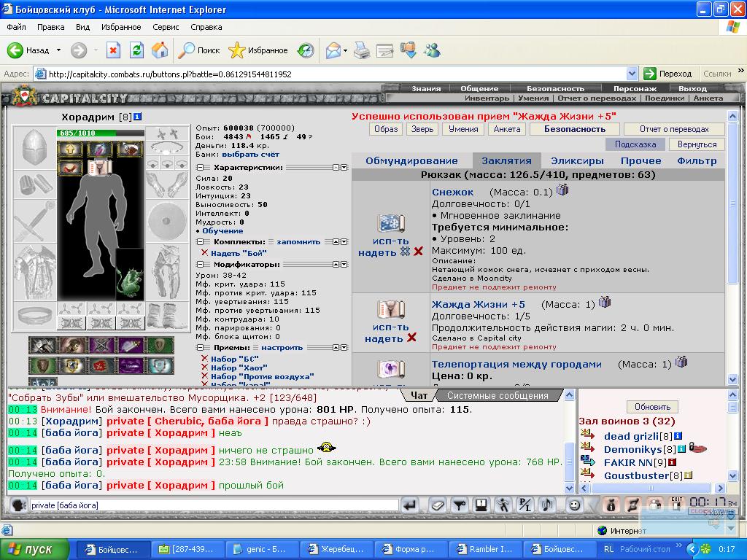The height and width of the screenshot is (560, 747).
Task: Click the IE Home toolbar button
Action: tap(159, 50)
